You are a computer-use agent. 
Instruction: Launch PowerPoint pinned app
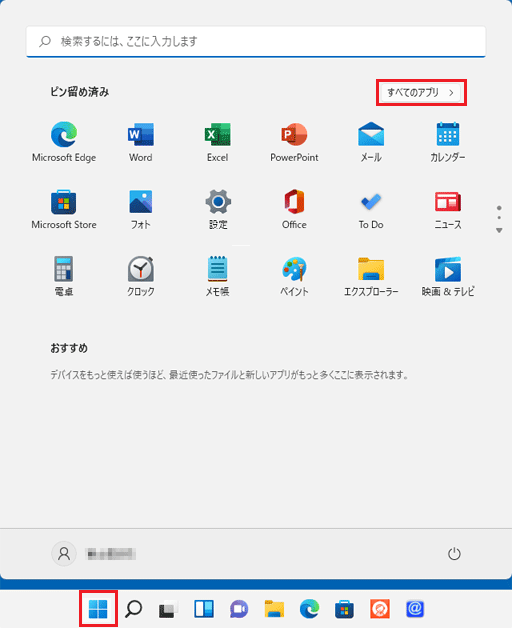coord(294,142)
